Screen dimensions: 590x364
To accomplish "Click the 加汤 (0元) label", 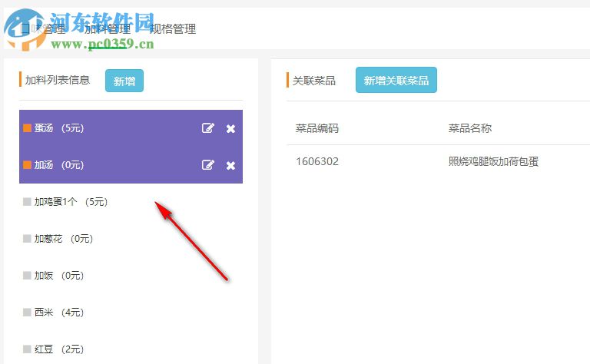I will pos(59,164).
